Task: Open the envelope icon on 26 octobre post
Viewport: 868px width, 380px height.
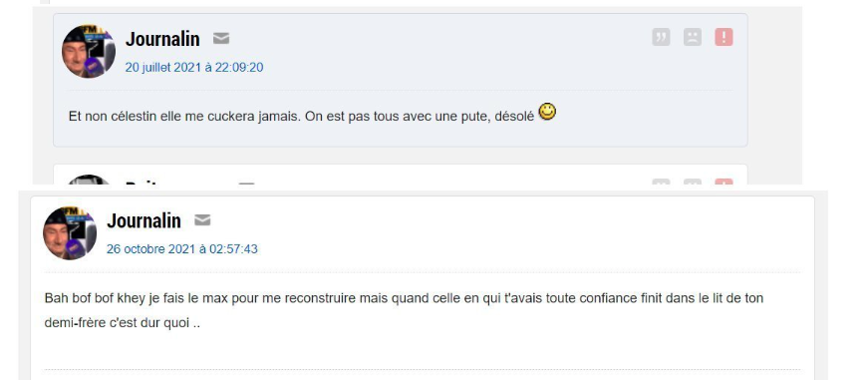Action: click(x=202, y=220)
